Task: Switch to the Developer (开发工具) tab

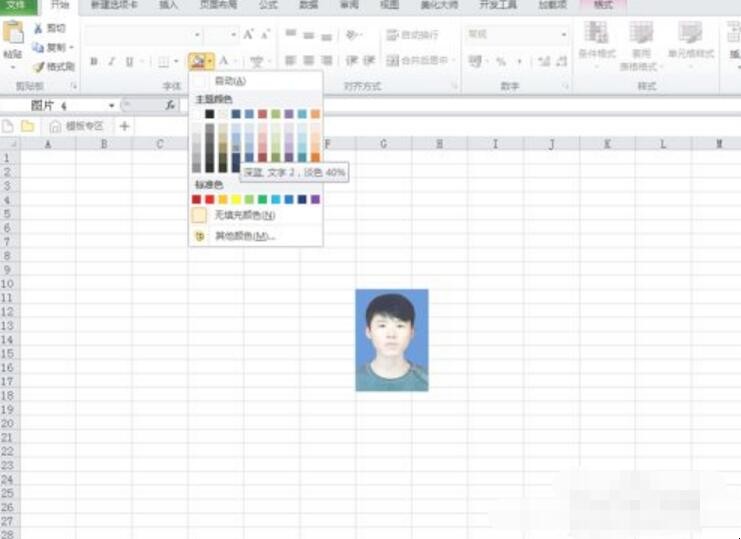Action: click(x=498, y=5)
